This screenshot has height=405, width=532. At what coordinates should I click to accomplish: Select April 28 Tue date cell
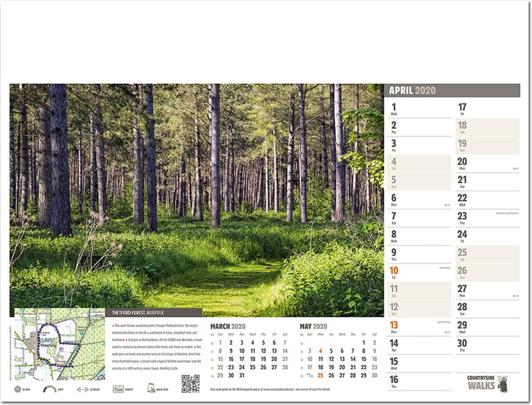coord(487,309)
